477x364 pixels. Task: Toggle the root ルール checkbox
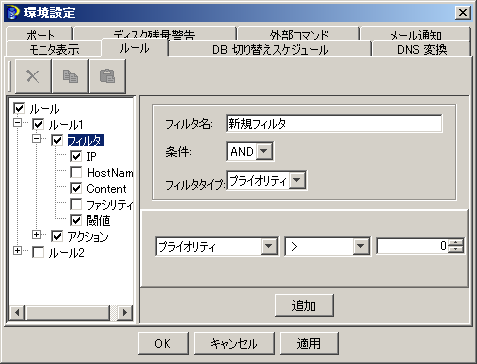tap(19, 108)
